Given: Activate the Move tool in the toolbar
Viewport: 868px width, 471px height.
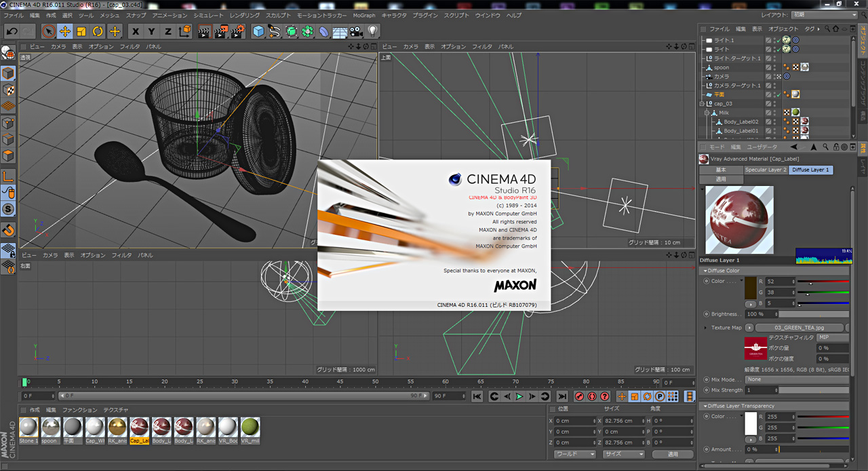Looking at the screenshot, I should [65, 31].
